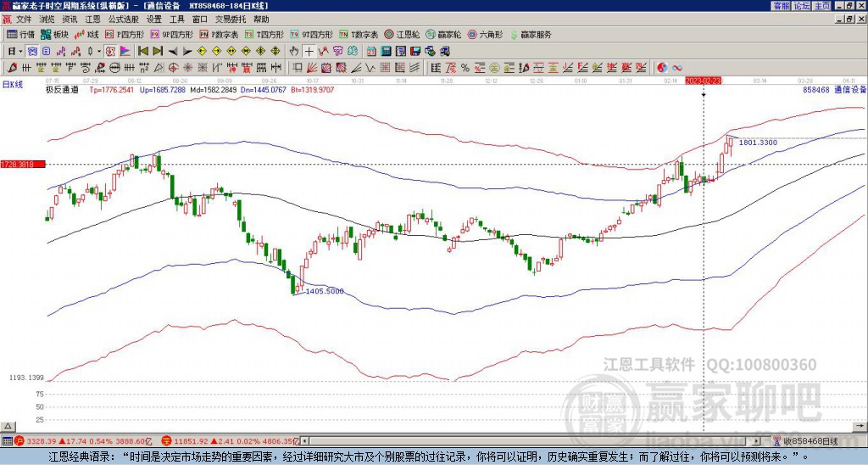Open the 文件 menu
Viewport: 868px width, 465px height.
pos(24,20)
